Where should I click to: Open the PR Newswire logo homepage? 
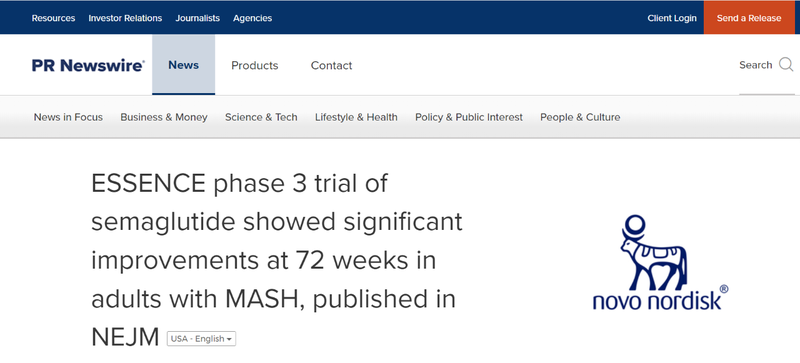point(88,65)
